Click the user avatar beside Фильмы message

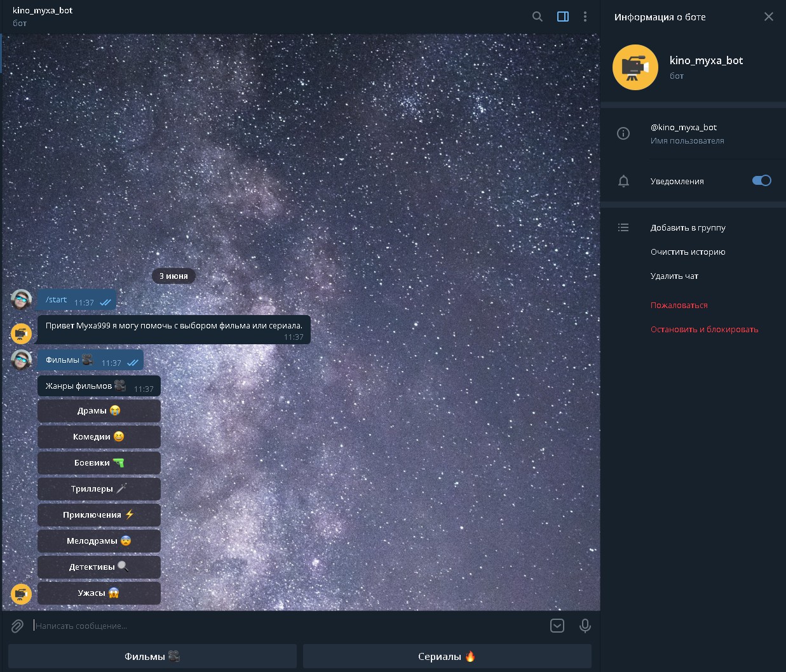22,360
